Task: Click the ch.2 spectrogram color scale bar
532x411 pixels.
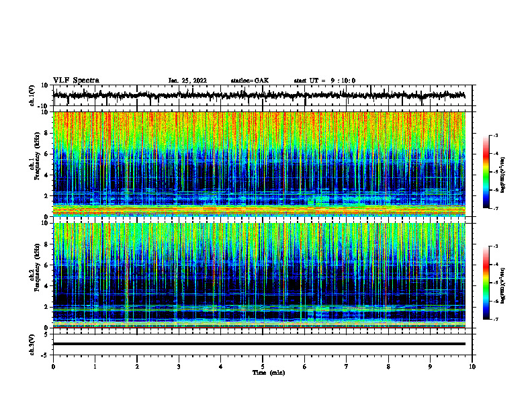Action: pos(486,283)
